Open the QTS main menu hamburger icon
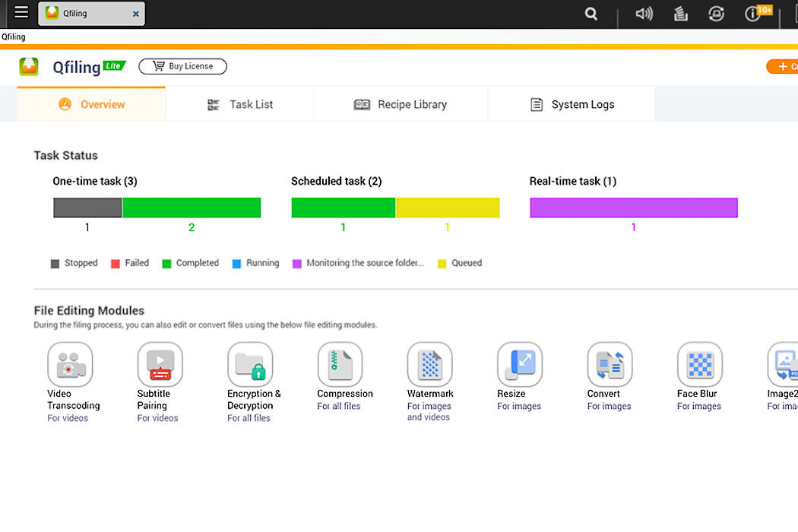This screenshot has height=532, width=798. pyautogui.click(x=21, y=13)
